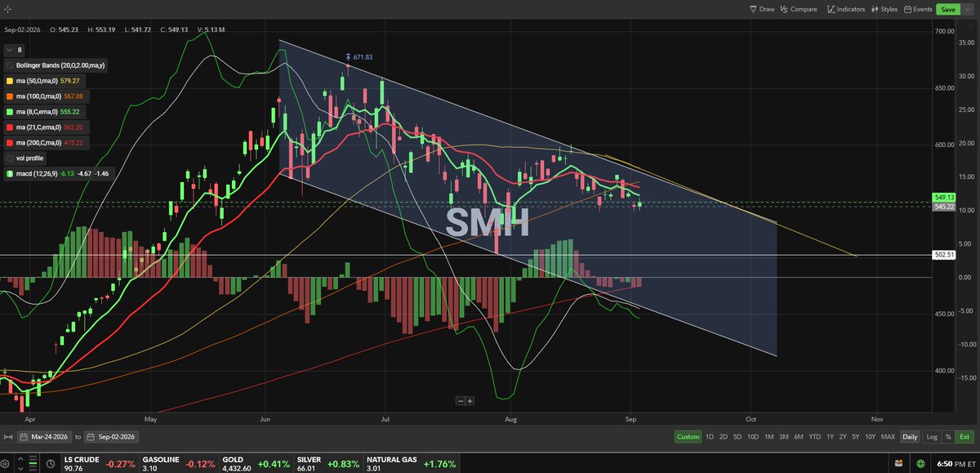Select the 5Y range
The height and width of the screenshot is (473, 980).
coord(856,436)
